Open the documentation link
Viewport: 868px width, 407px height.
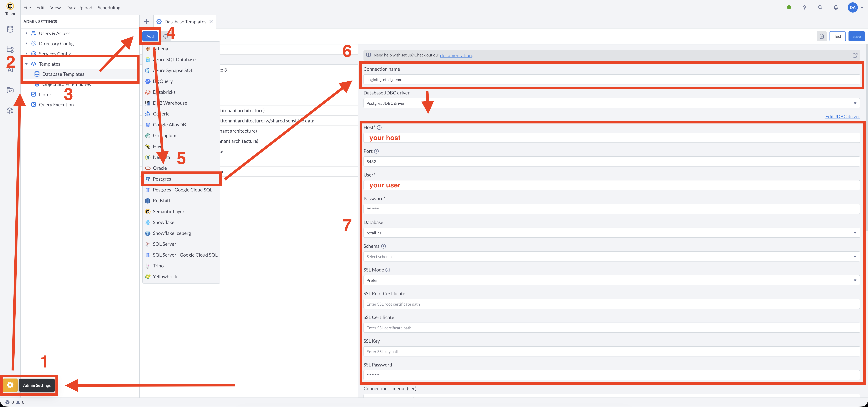(x=456, y=55)
